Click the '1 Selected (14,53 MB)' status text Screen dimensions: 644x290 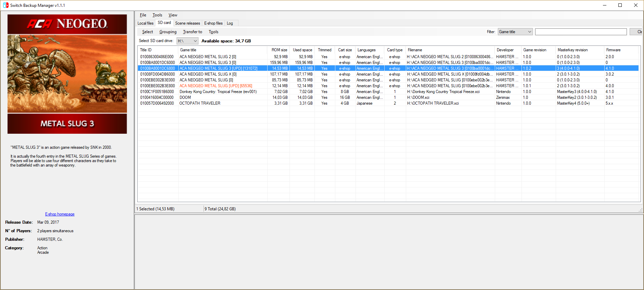[x=155, y=209]
